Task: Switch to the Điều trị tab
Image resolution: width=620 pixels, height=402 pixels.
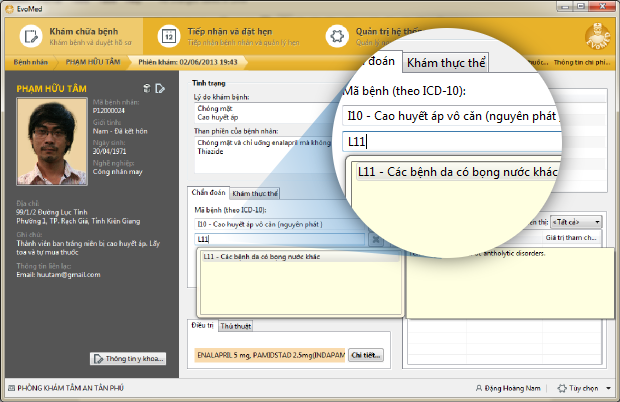Action: (202, 325)
